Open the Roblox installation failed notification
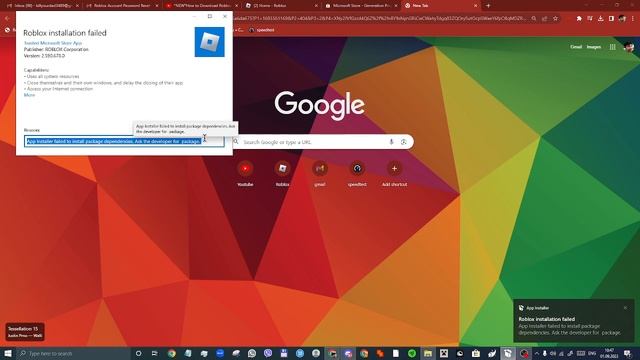Screen dimensions: 640x360 coord(573,321)
